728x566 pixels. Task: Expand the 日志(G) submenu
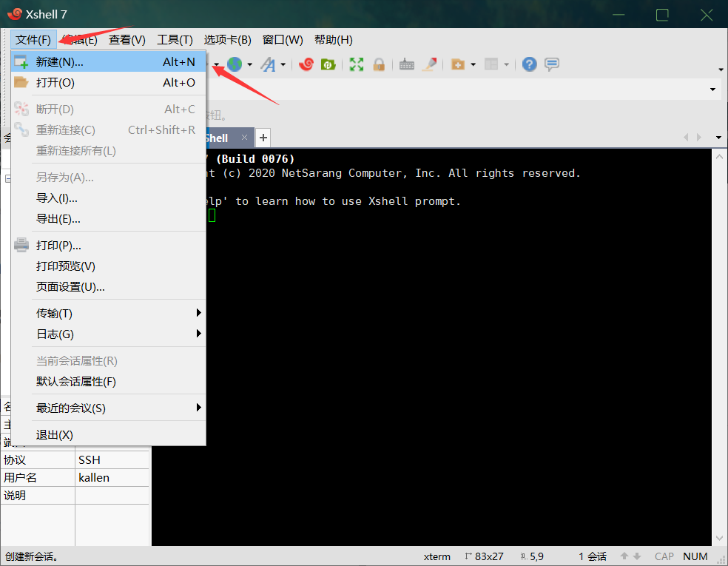click(199, 334)
